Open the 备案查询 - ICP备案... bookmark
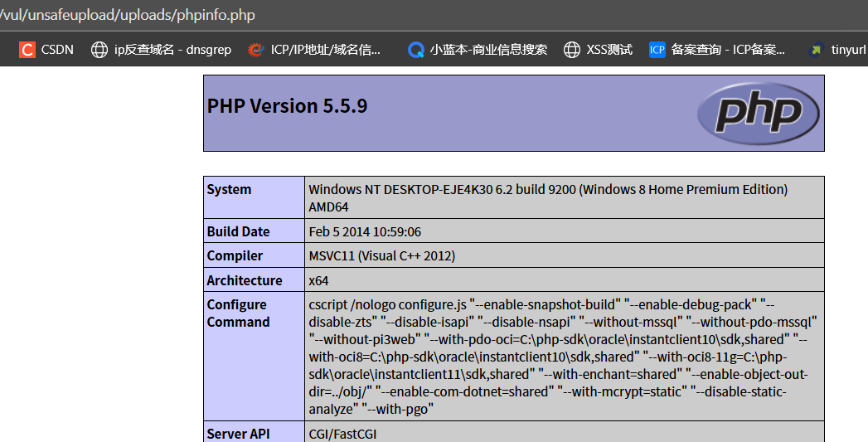Viewport: 868px width, 442px height. tap(728, 50)
